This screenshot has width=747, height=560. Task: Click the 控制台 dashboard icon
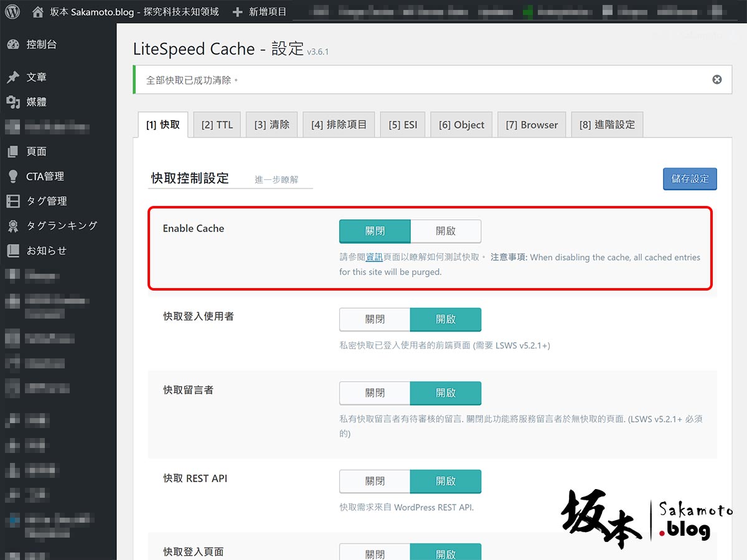click(x=13, y=44)
